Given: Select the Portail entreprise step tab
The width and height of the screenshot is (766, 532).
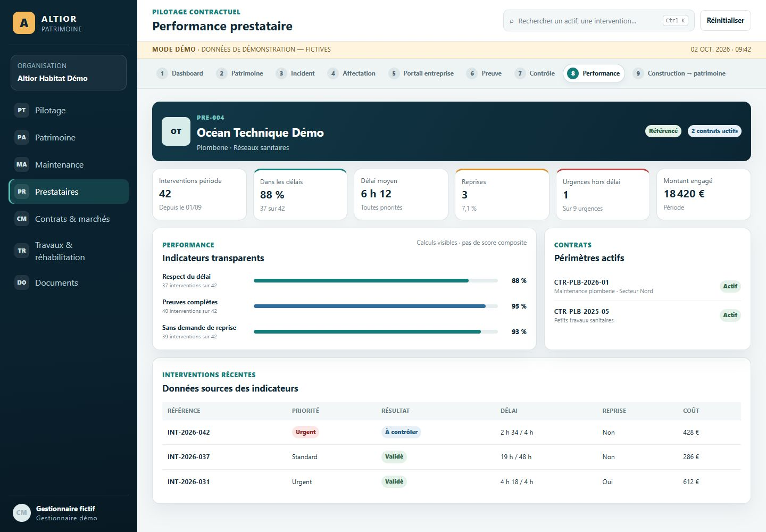Looking at the screenshot, I should 421,73.
